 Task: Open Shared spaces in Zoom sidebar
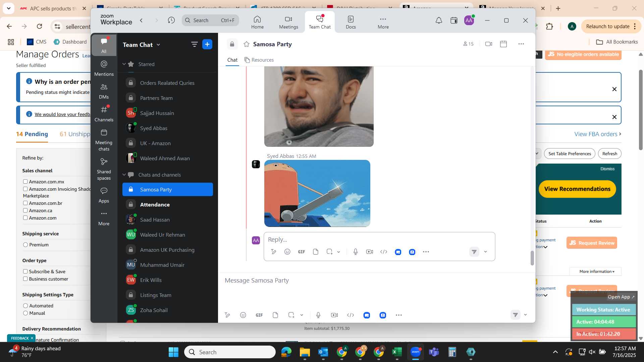(104, 169)
